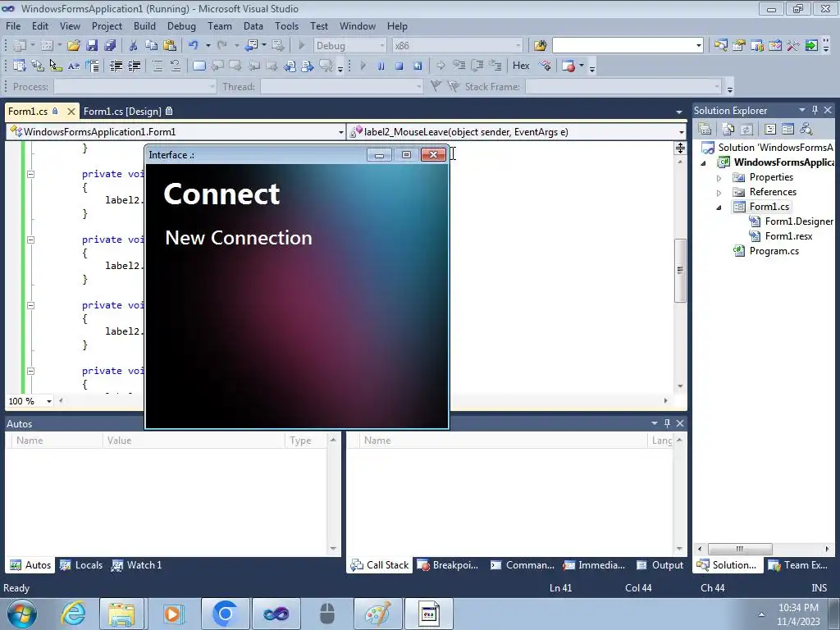Viewport: 840px width, 630px height.
Task: Open the Breakpoints window red-dot icon
Action: 569,66
